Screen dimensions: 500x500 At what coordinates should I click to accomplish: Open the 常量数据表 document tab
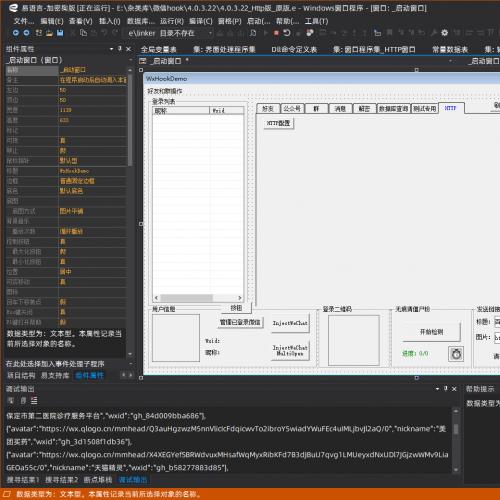(x=450, y=49)
